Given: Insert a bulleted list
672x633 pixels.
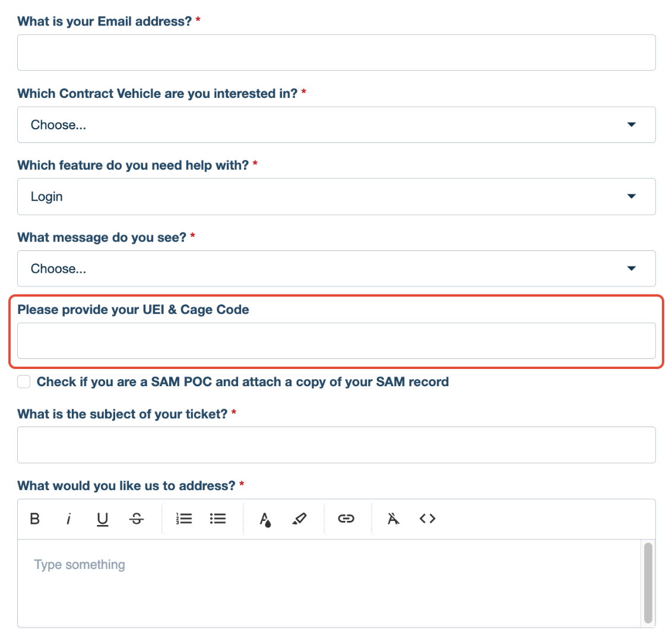Looking at the screenshot, I should point(218,519).
